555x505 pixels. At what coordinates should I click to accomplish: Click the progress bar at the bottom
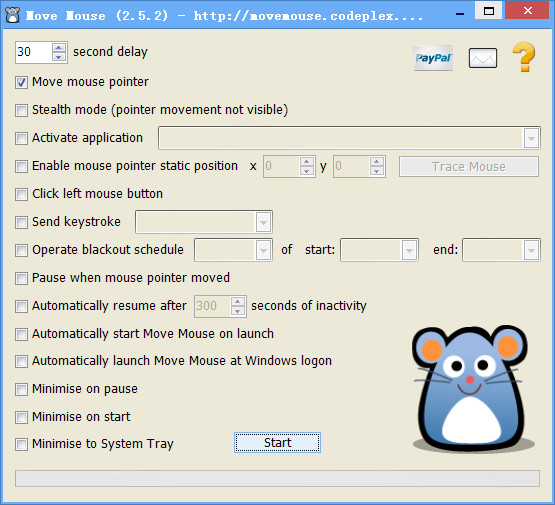tap(278, 478)
